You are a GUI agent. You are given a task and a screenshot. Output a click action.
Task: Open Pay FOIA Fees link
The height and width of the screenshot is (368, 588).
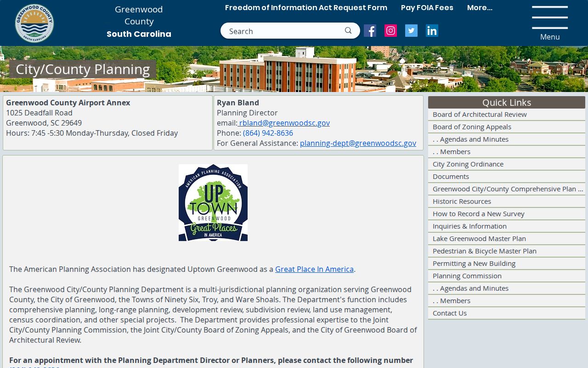427,8
